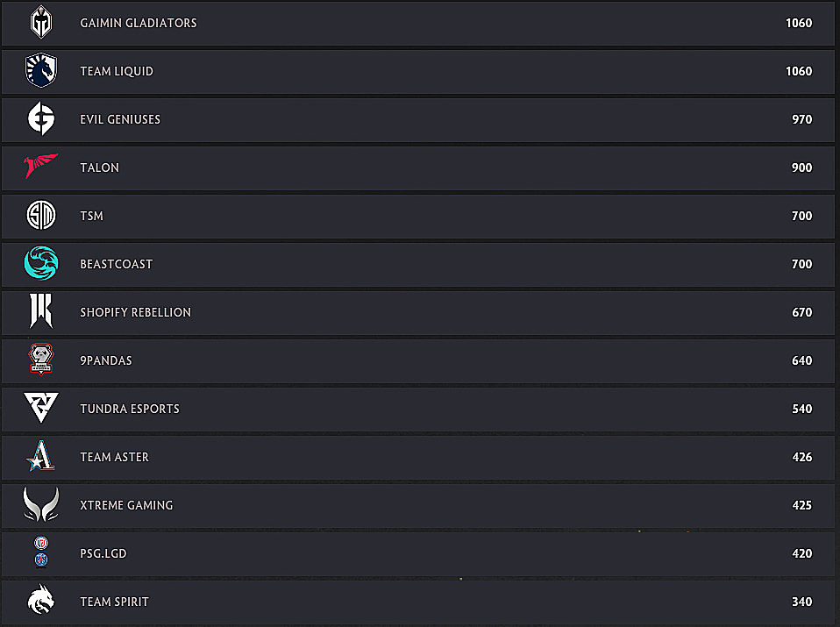Click the Xtreme Gaming winged logo

(41, 505)
